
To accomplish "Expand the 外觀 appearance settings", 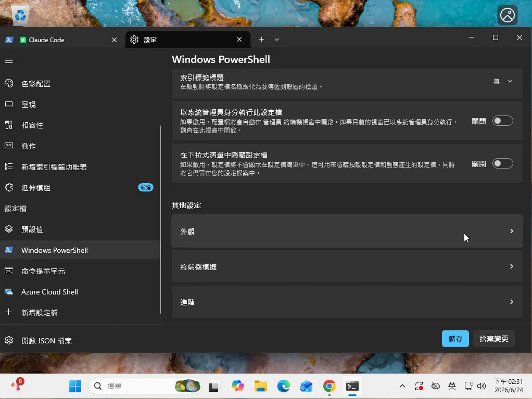I will pyautogui.click(x=347, y=231).
